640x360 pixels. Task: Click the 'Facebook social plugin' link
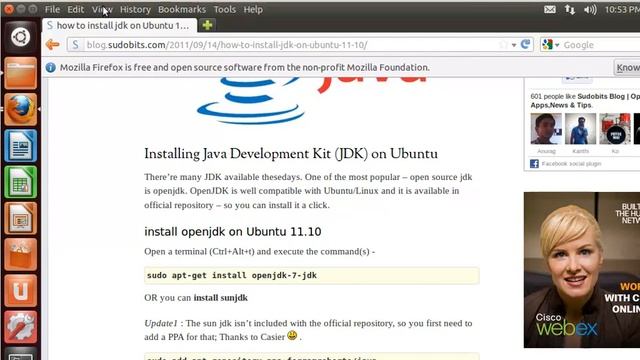point(571,164)
